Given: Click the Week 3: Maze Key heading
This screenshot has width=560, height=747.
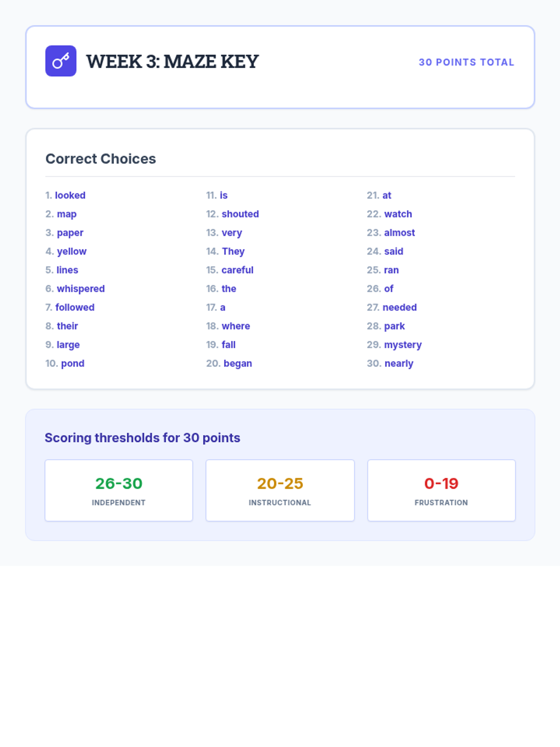Looking at the screenshot, I should pos(172,62).
